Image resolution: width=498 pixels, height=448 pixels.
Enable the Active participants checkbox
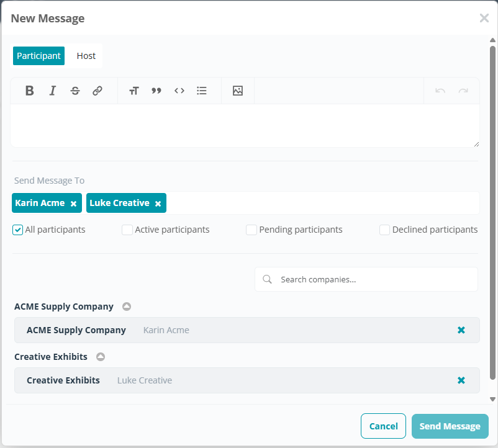pos(127,230)
